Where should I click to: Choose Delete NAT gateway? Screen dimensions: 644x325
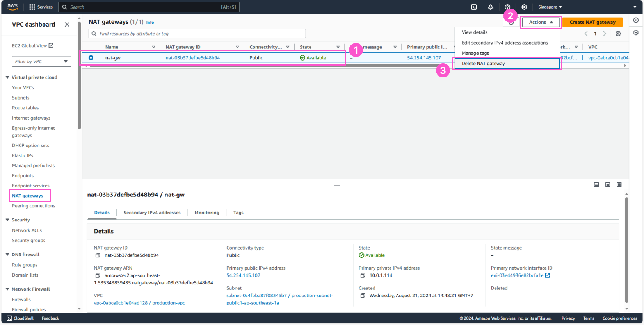(x=507, y=64)
